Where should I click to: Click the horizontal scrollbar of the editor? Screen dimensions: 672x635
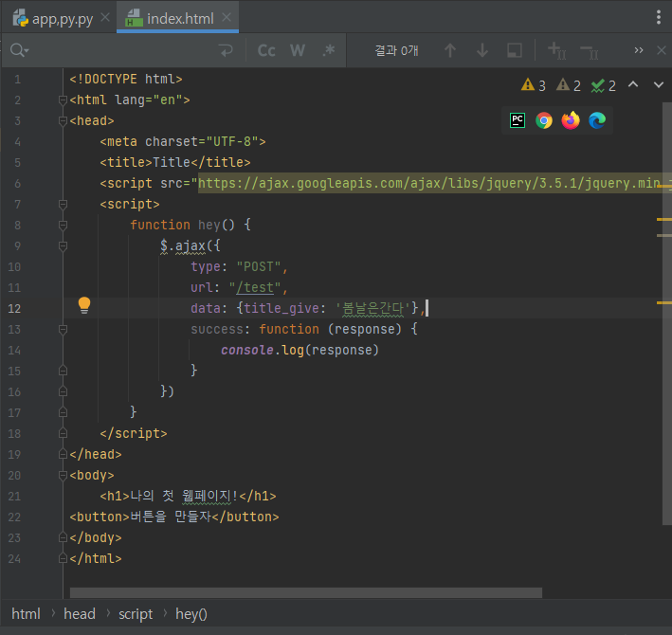pyautogui.click(x=306, y=592)
